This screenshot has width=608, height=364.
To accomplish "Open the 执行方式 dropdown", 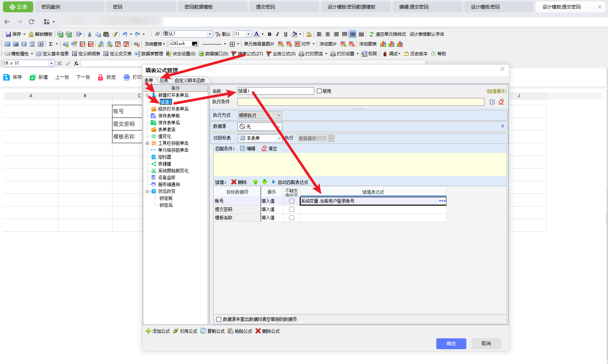I will 260,115.
